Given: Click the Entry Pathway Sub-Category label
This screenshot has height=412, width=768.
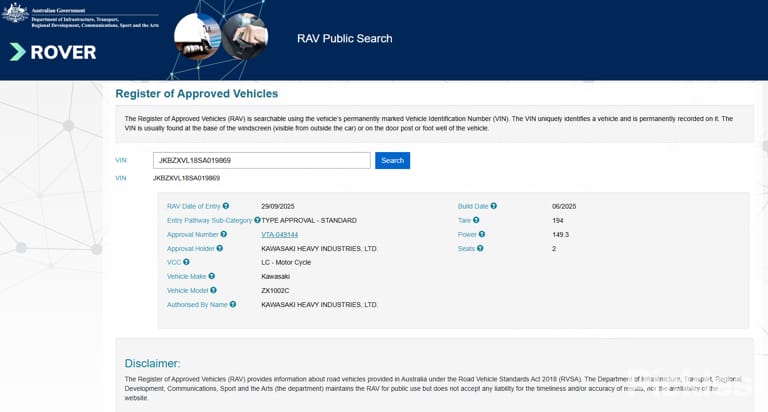Looking at the screenshot, I should 210,220.
